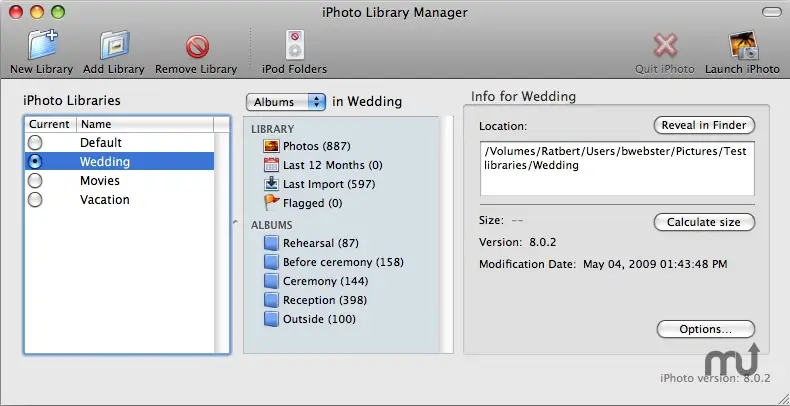Click the LIBRARY section header

(x=273, y=129)
